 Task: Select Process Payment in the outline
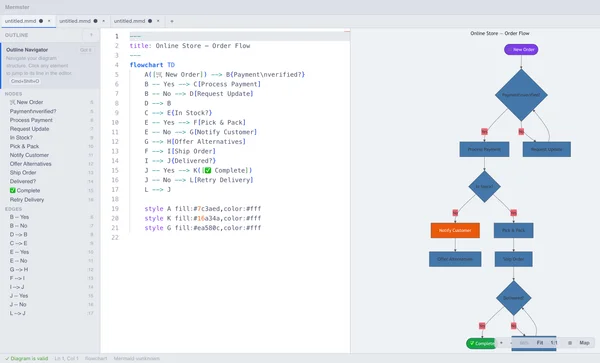(51, 120)
